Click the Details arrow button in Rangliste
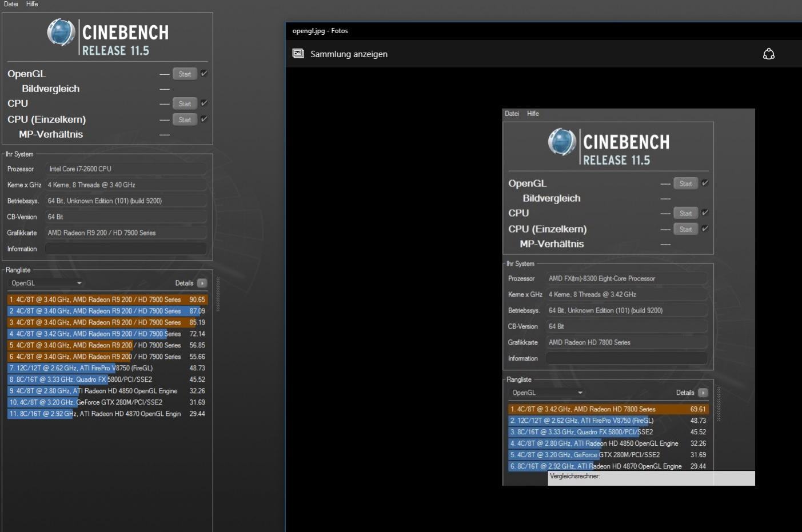 click(x=202, y=283)
